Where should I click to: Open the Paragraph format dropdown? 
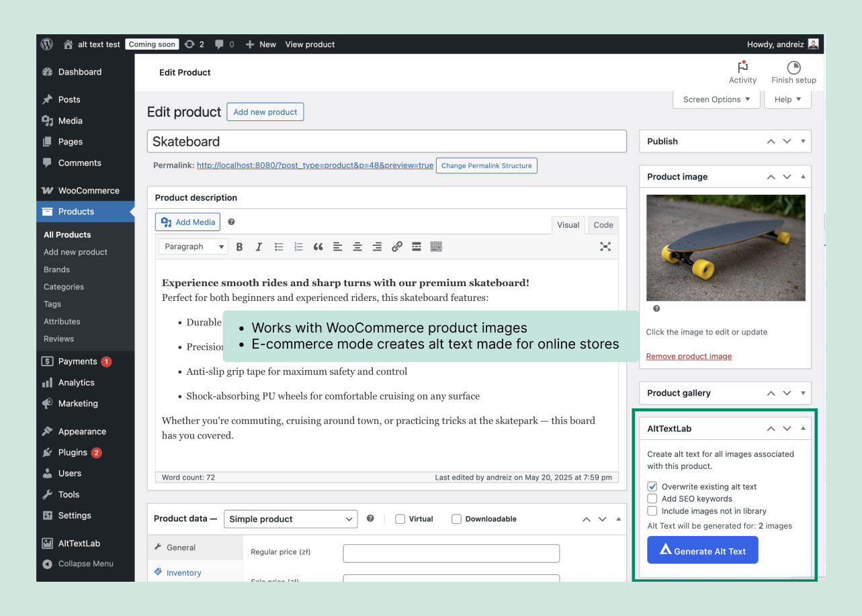click(193, 247)
